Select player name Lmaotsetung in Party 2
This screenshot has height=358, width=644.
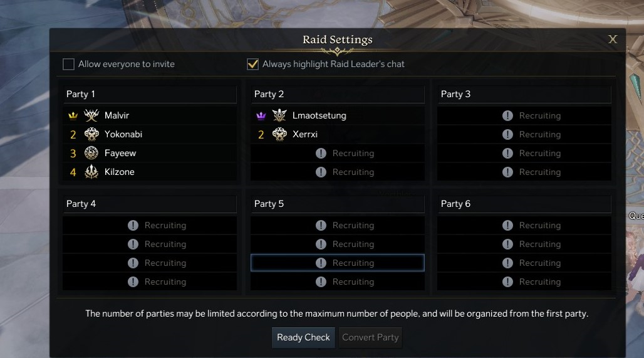[x=319, y=115]
